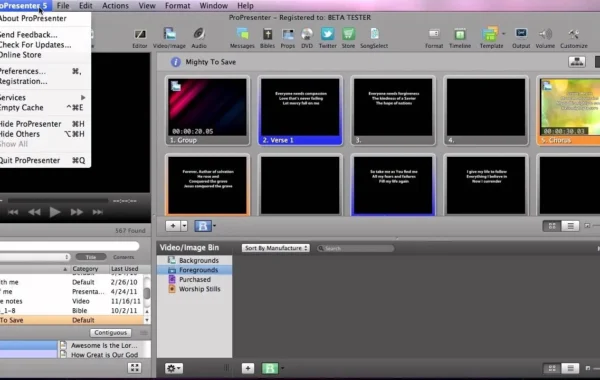600x380 pixels.
Task: Open the dropdown arrow next to add slide
Action: pyautogui.click(x=184, y=226)
